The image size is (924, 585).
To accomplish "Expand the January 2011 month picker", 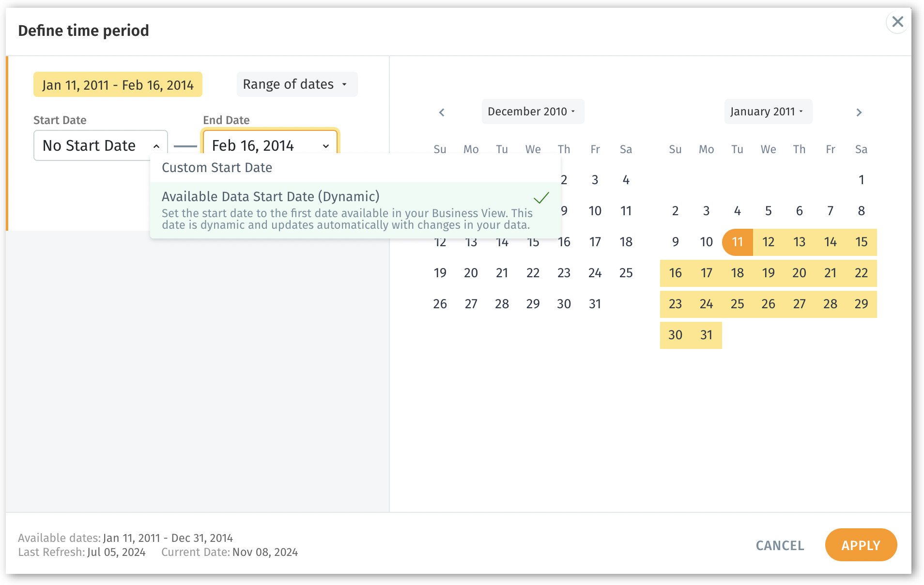I will pyautogui.click(x=768, y=111).
